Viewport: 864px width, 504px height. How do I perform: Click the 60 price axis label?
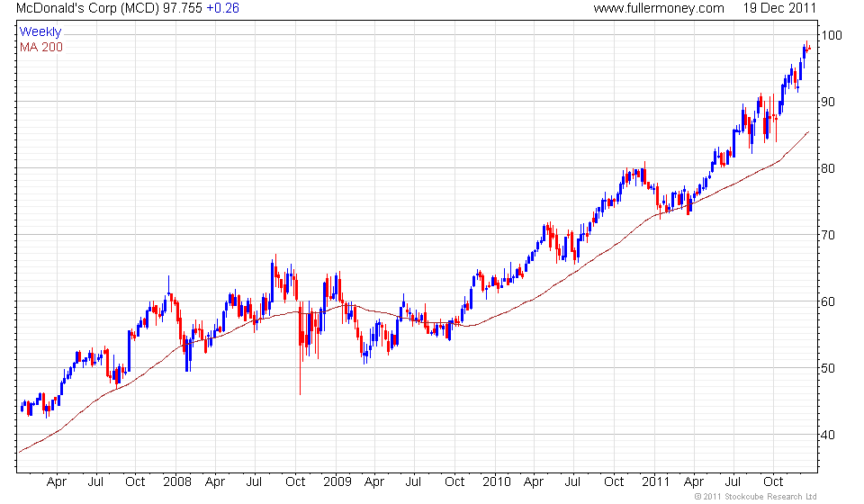click(x=828, y=301)
